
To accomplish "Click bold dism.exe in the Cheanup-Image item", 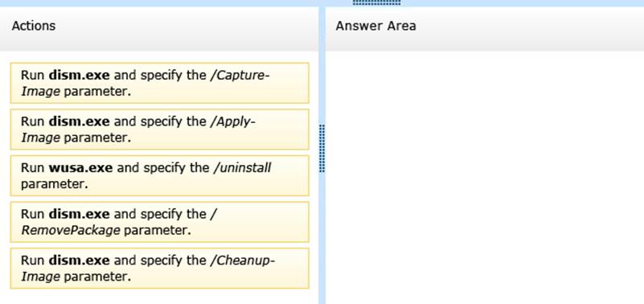I will tap(79, 261).
